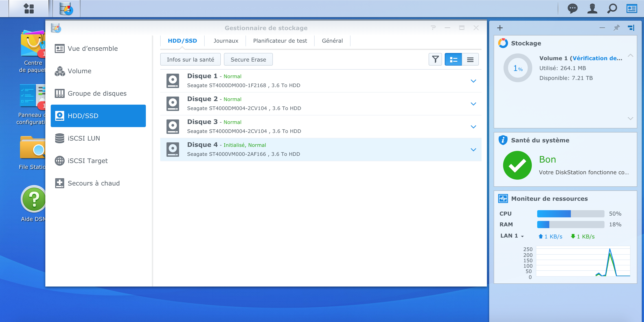Click the 1% volume usage ring

518,68
